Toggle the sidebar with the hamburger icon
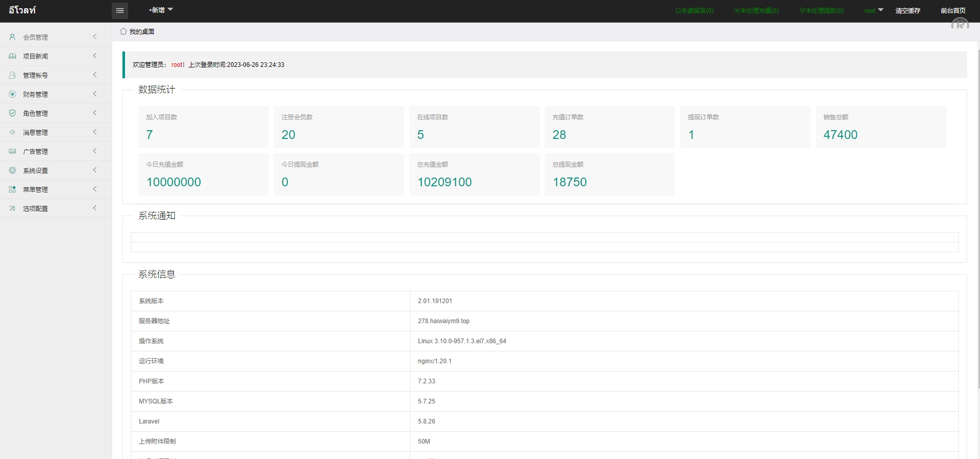Image resolution: width=980 pixels, height=459 pixels. pos(120,11)
